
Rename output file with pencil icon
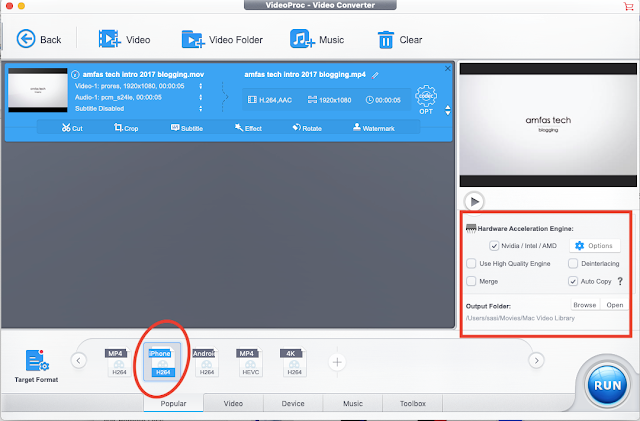click(x=375, y=75)
